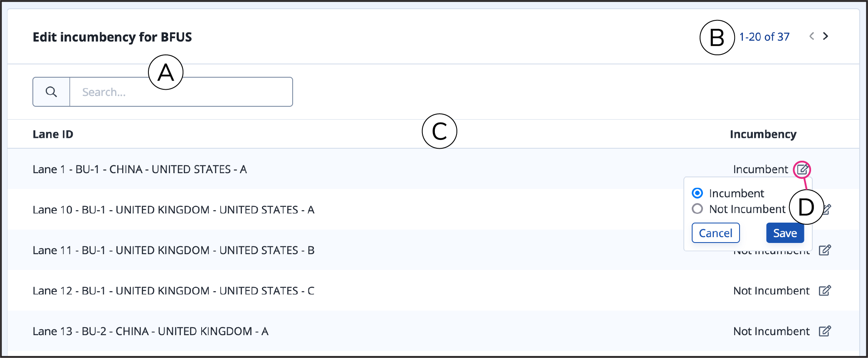Go to previous page of lanes

pyautogui.click(x=811, y=37)
